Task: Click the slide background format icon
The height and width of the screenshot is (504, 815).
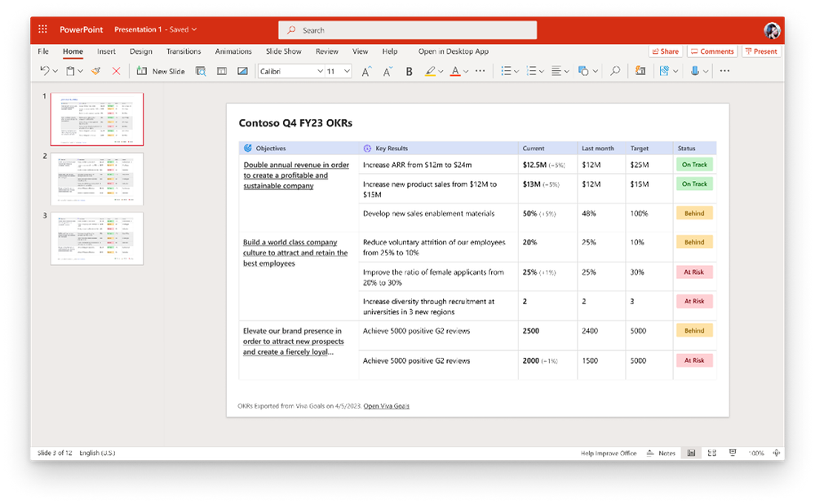Action: pos(243,71)
